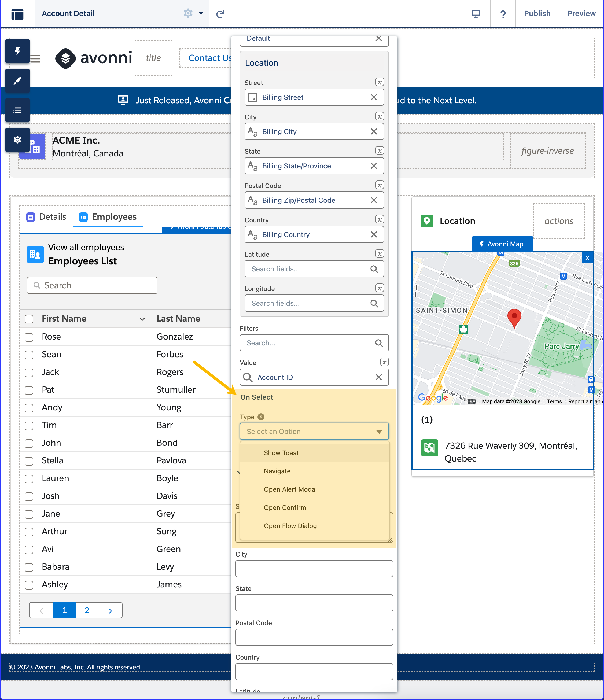604x700 pixels.
Task: Go to page 2 of employees
Action: coord(87,610)
